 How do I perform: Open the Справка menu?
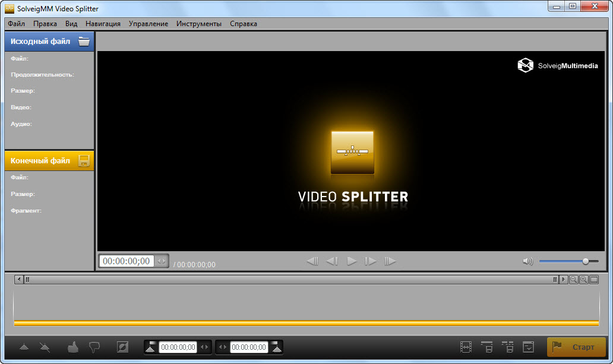(243, 24)
